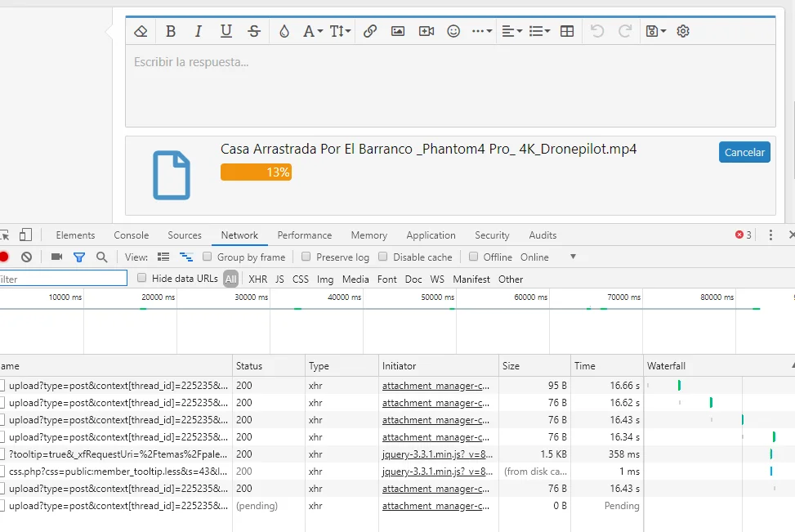Open the Performance tab in DevTools
Screen dimensions: 795x532
click(304, 235)
